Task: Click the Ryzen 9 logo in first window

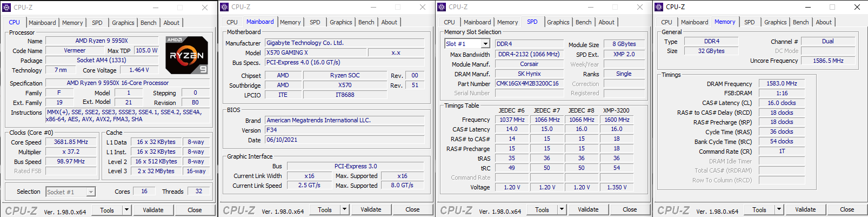Action: click(186, 55)
